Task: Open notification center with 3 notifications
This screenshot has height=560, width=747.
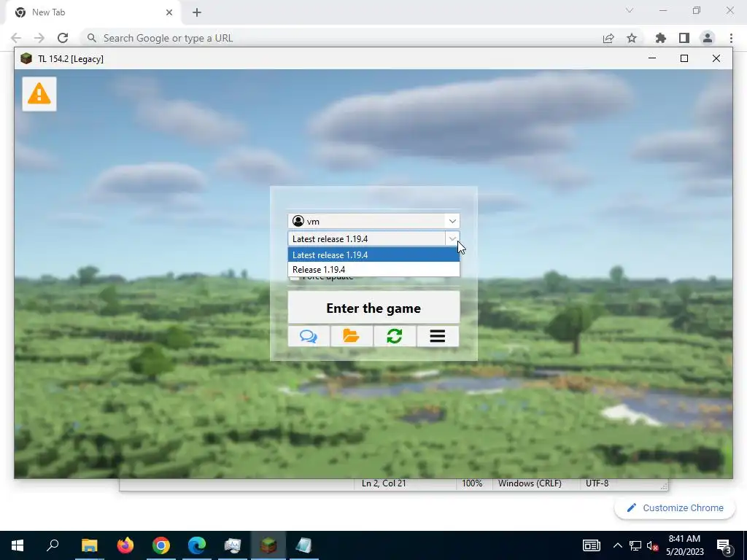Action: (724, 545)
